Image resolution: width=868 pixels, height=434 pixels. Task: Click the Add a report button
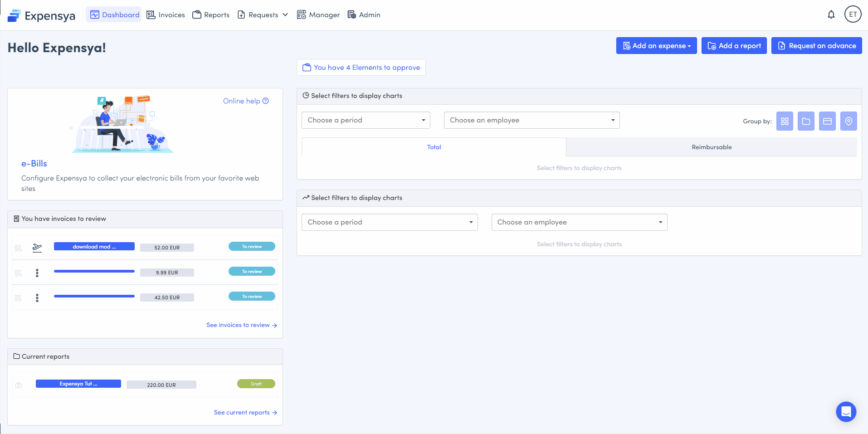[734, 46]
